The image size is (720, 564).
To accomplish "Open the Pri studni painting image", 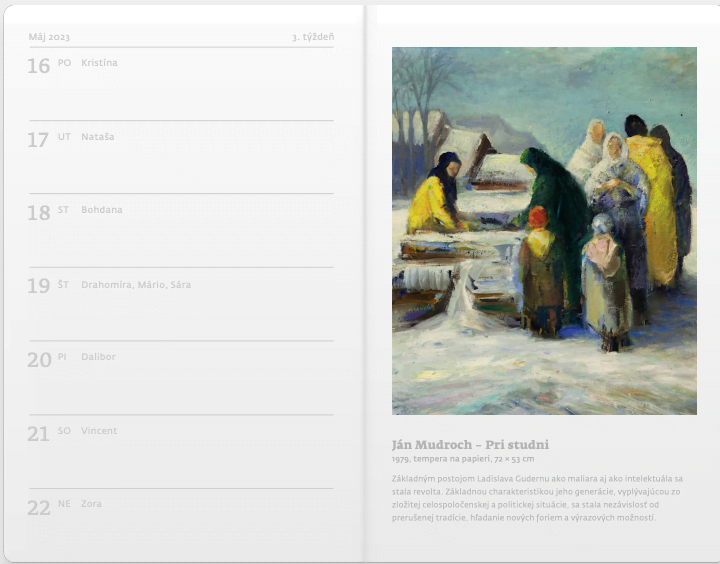I will pyautogui.click(x=544, y=231).
